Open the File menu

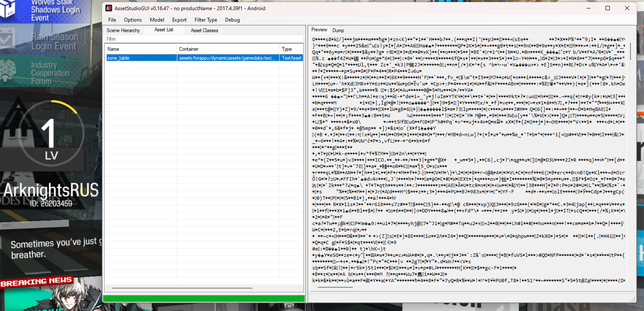[x=112, y=20]
